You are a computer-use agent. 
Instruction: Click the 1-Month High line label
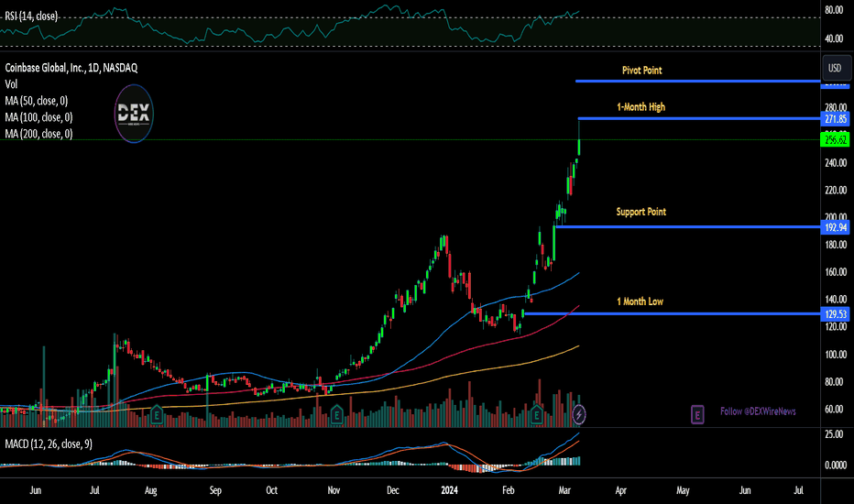pyautogui.click(x=641, y=107)
